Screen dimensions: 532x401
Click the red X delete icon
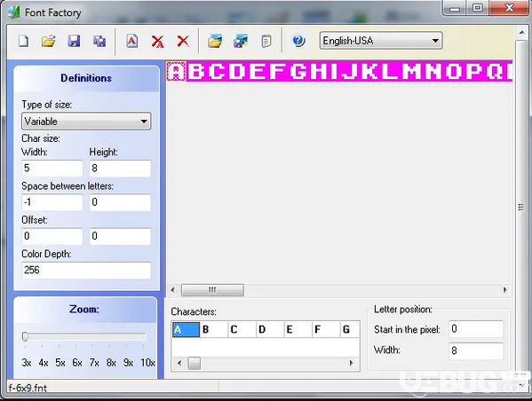183,41
